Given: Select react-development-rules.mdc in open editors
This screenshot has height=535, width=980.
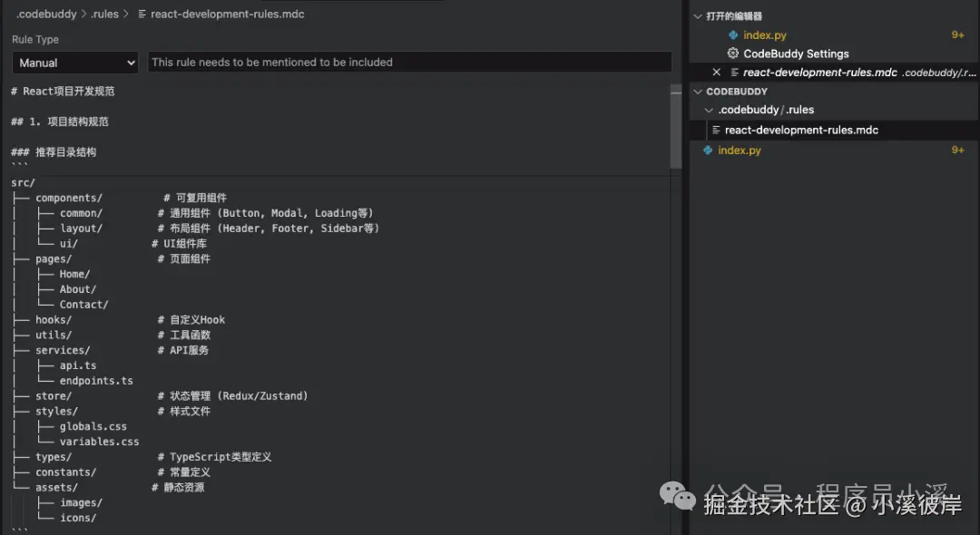Looking at the screenshot, I should point(820,73).
